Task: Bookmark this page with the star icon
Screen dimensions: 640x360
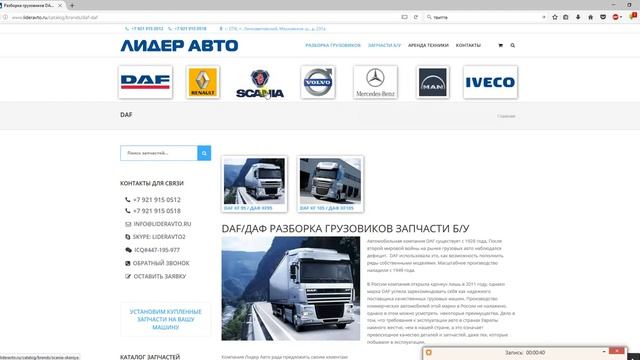Action: (x=555, y=17)
